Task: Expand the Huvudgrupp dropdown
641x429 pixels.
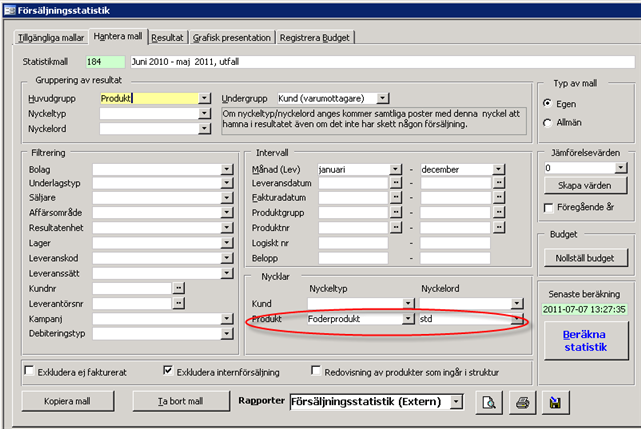Action: [204, 98]
